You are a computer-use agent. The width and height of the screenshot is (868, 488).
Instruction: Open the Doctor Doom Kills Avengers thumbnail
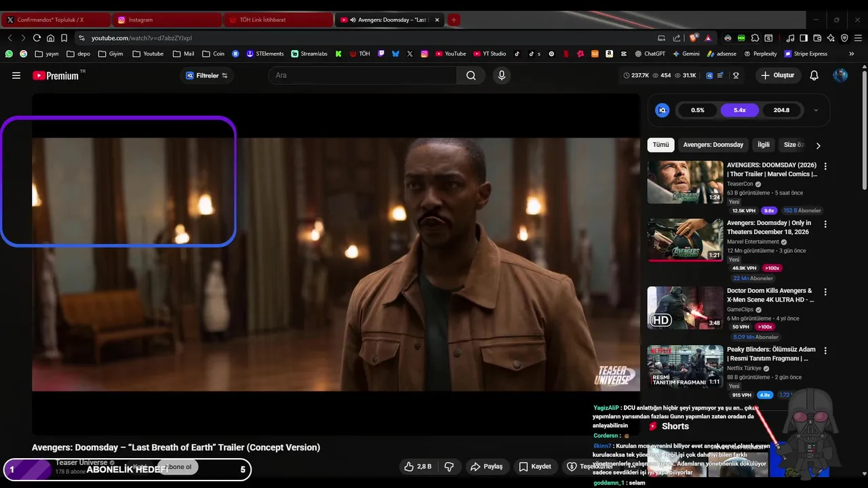click(x=685, y=308)
